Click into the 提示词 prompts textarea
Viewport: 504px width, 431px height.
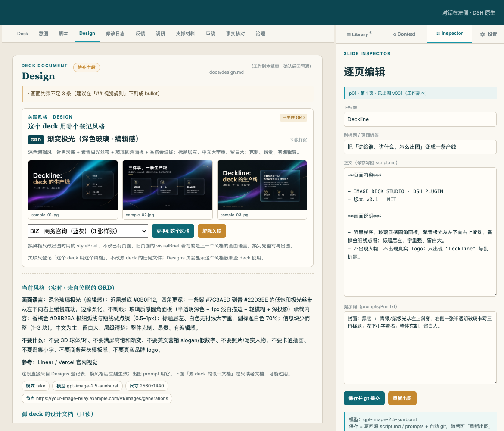coord(420,348)
